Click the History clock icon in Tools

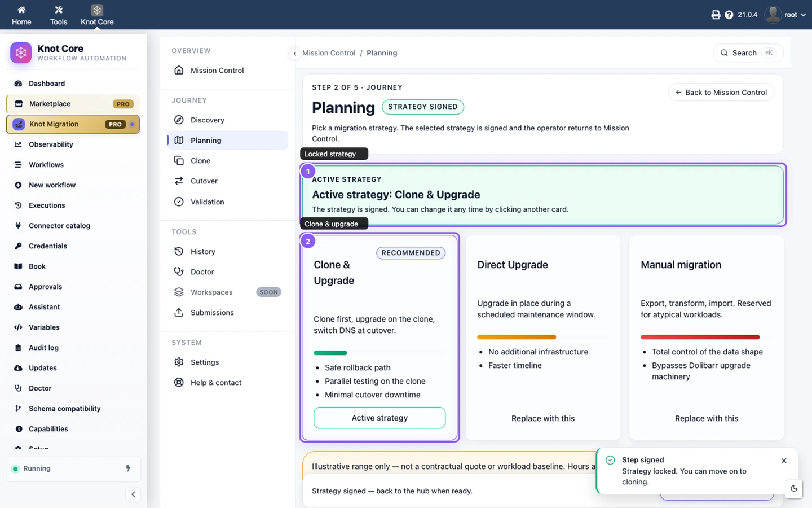click(179, 252)
